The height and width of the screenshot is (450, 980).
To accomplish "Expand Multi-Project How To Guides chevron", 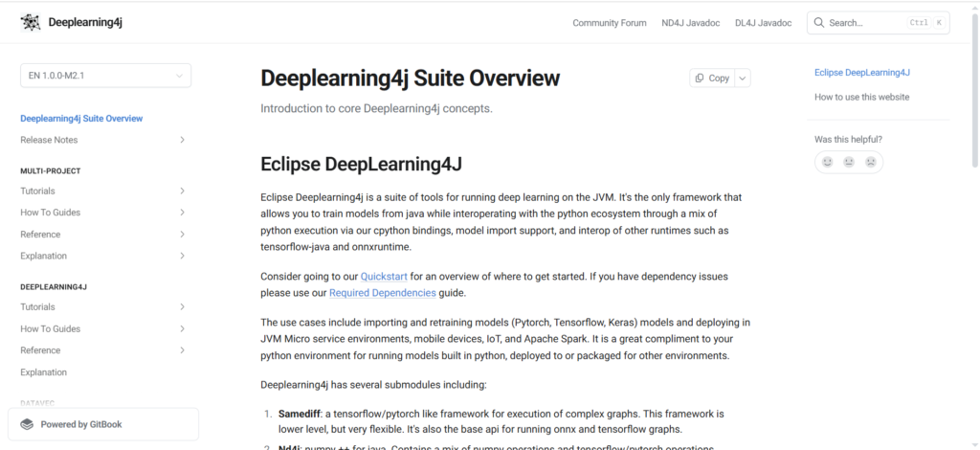I will [x=182, y=213].
